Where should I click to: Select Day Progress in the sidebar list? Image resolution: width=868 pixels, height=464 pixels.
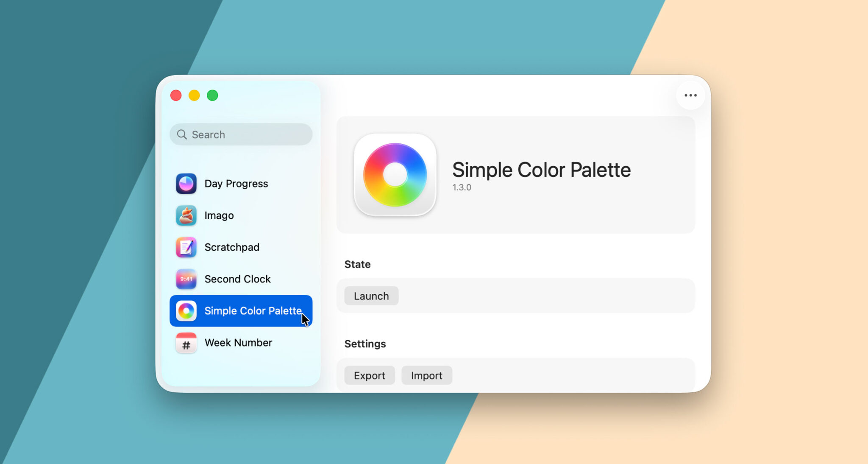(x=236, y=184)
